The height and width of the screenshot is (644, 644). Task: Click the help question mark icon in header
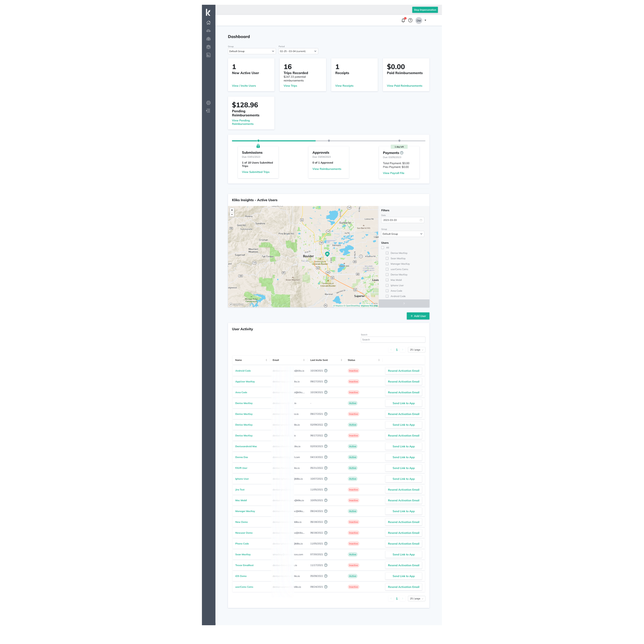point(410,20)
